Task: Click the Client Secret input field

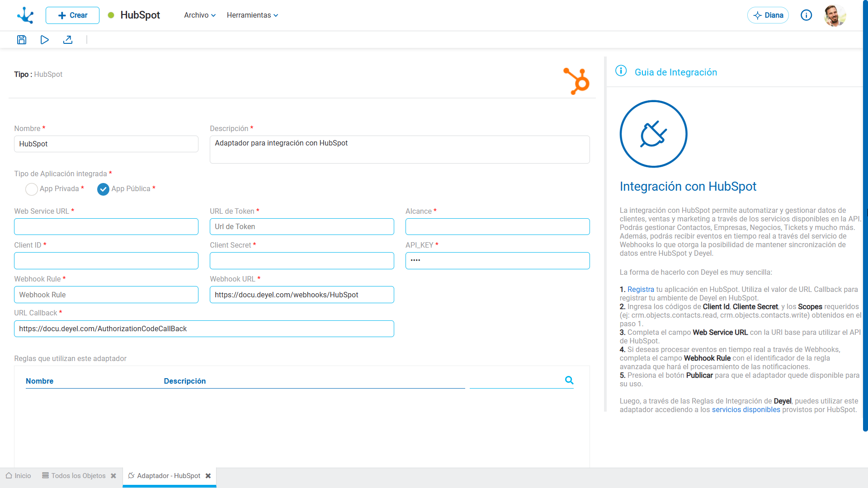Action: coord(302,261)
